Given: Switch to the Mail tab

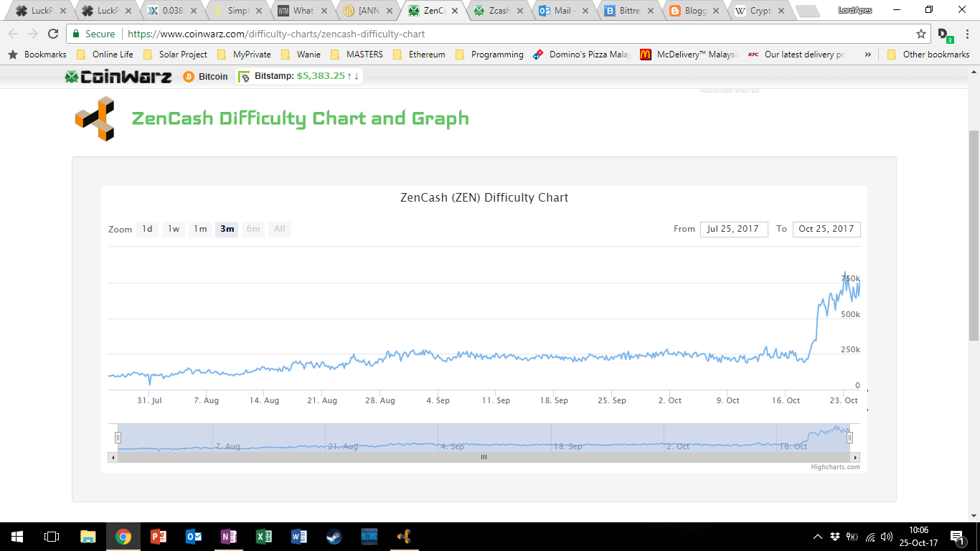Looking at the screenshot, I should pyautogui.click(x=565, y=11).
